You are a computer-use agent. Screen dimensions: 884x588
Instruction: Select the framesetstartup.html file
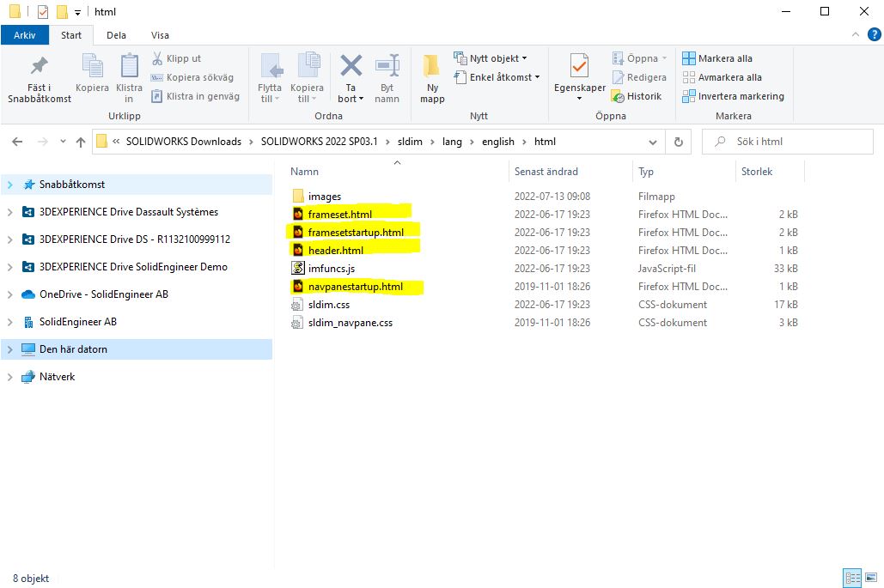(356, 232)
